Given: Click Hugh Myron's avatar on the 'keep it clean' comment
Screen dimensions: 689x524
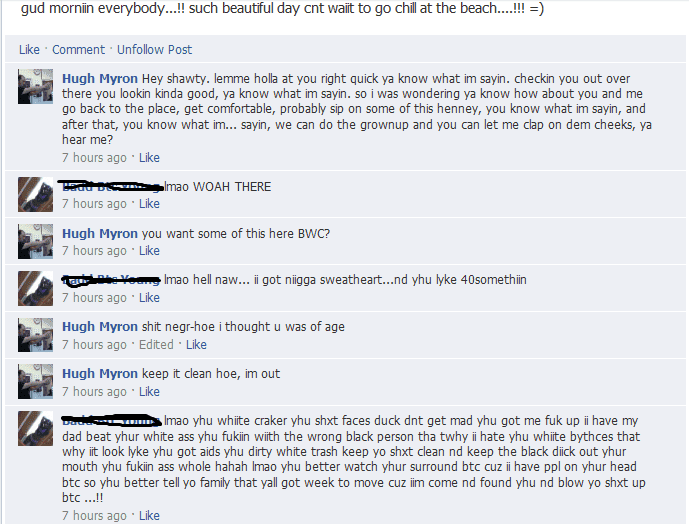Looking at the screenshot, I should (x=36, y=381).
